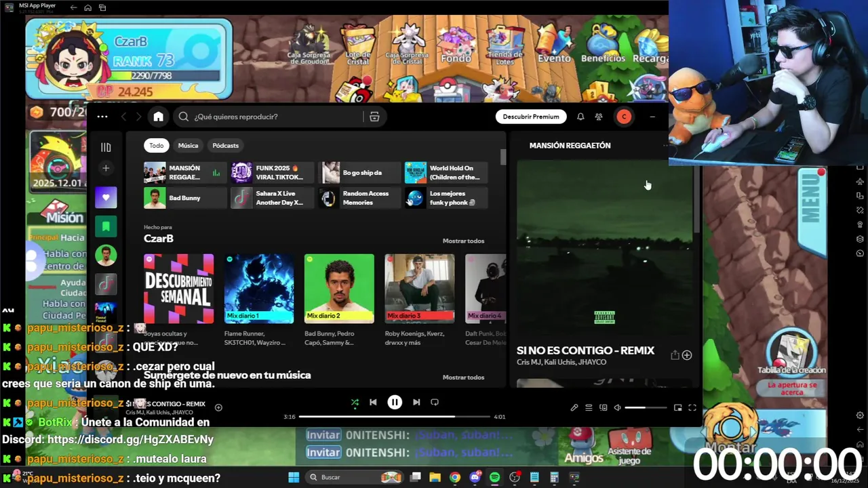Viewport: 868px width, 488px height.
Task: Open FUNK 2025 VIRAL TIKTOK tile
Action: click(x=273, y=173)
